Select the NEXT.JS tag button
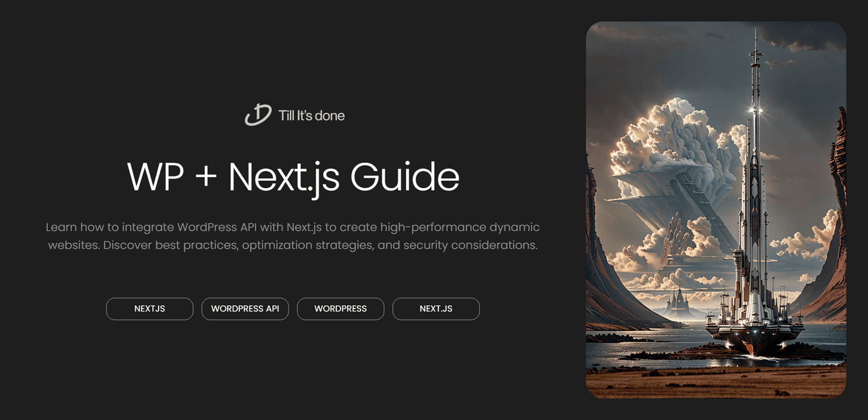The width and height of the screenshot is (868, 420). pyautogui.click(x=436, y=309)
